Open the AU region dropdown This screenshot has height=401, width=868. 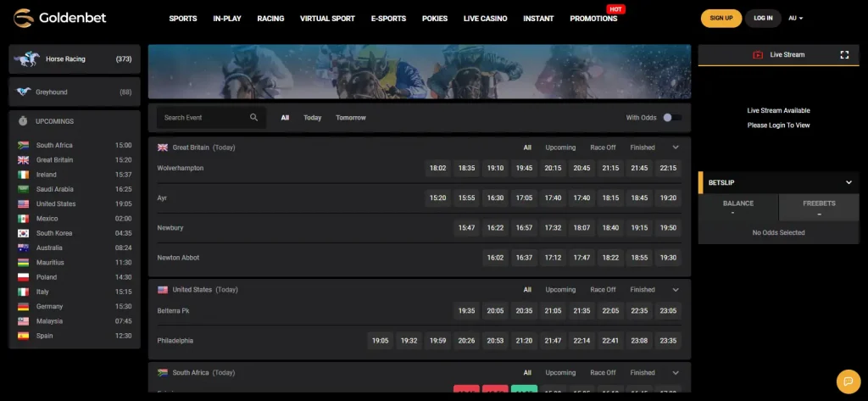(795, 19)
